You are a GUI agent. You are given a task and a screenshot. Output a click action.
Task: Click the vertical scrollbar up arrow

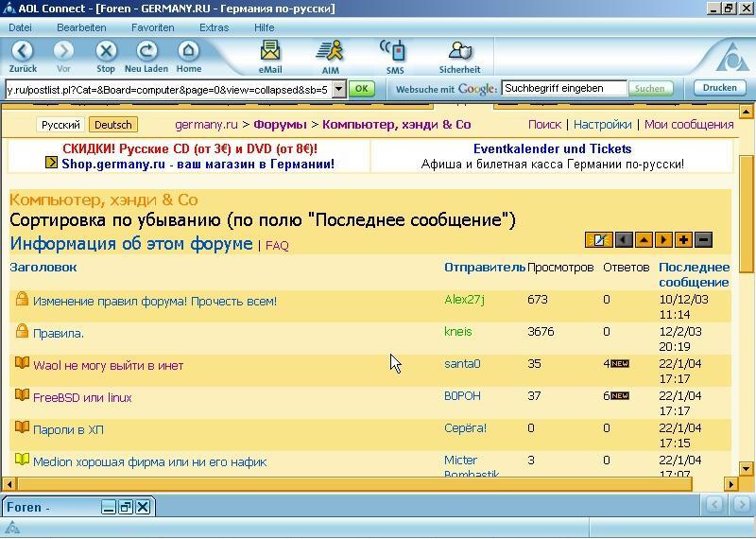tap(746, 112)
